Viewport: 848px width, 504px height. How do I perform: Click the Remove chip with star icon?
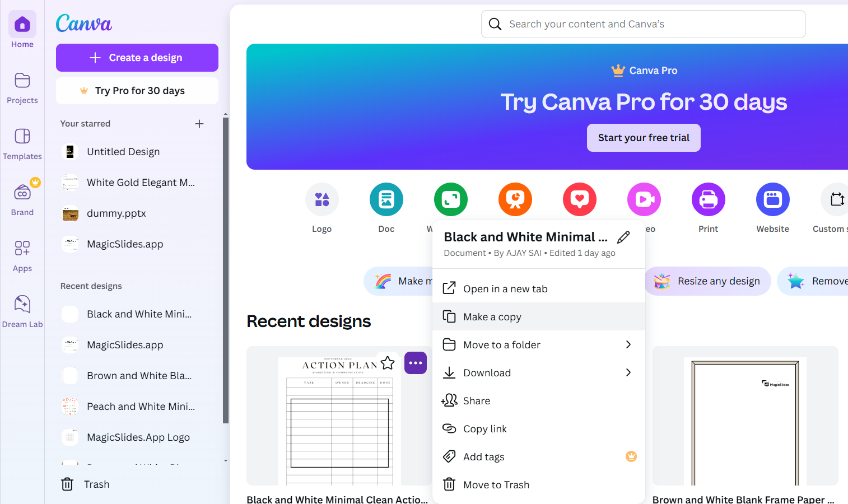click(813, 281)
